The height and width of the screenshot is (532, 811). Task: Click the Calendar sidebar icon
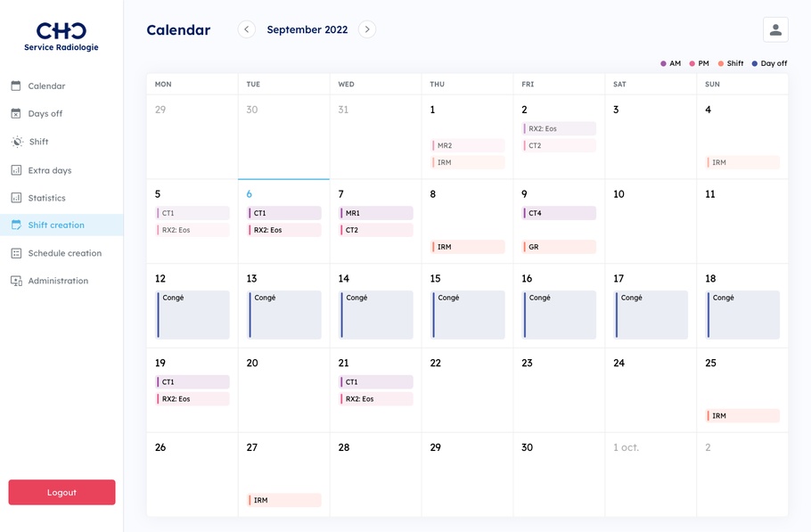click(16, 86)
